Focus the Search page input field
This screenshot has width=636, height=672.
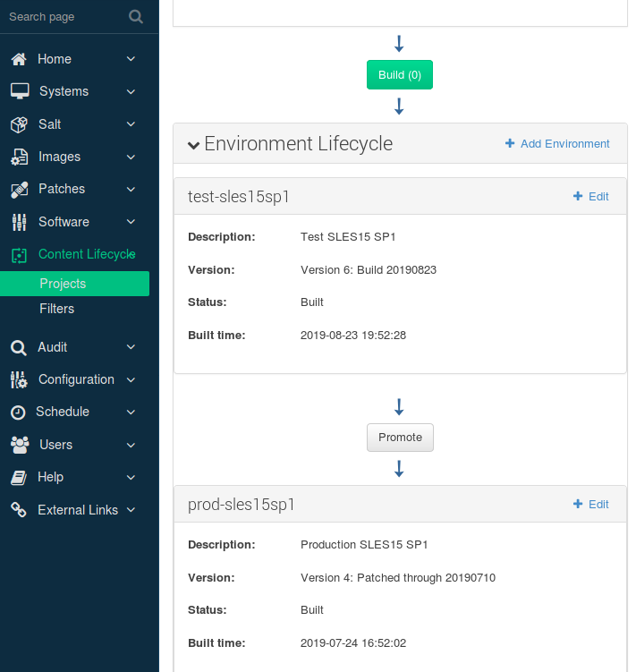(63, 16)
